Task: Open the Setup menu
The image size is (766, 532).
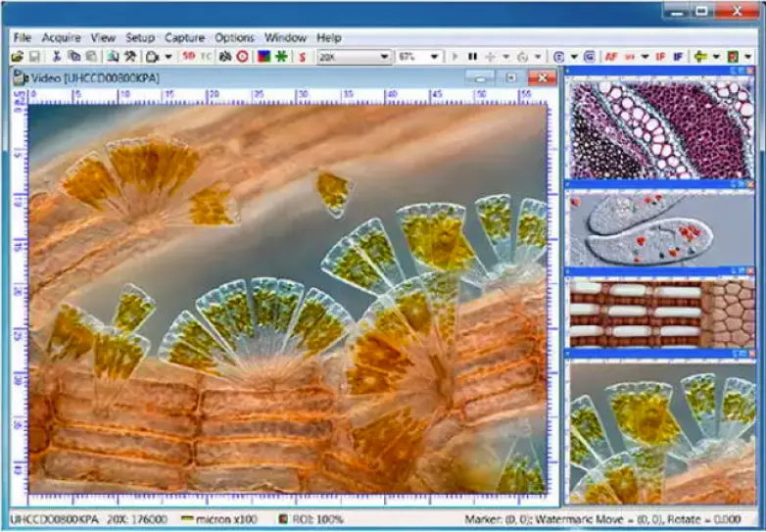Action: point(140,37)
